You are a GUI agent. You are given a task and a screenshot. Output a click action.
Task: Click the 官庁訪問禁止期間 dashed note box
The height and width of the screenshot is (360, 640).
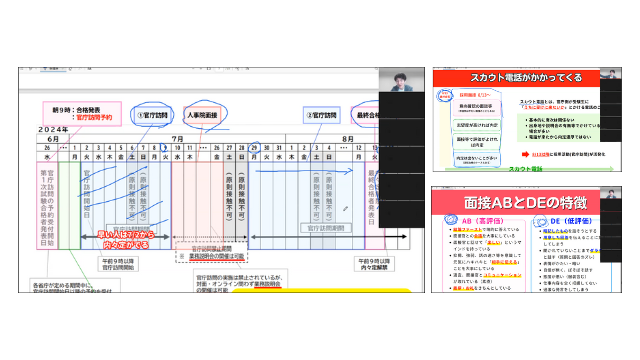tap(211, 253)
